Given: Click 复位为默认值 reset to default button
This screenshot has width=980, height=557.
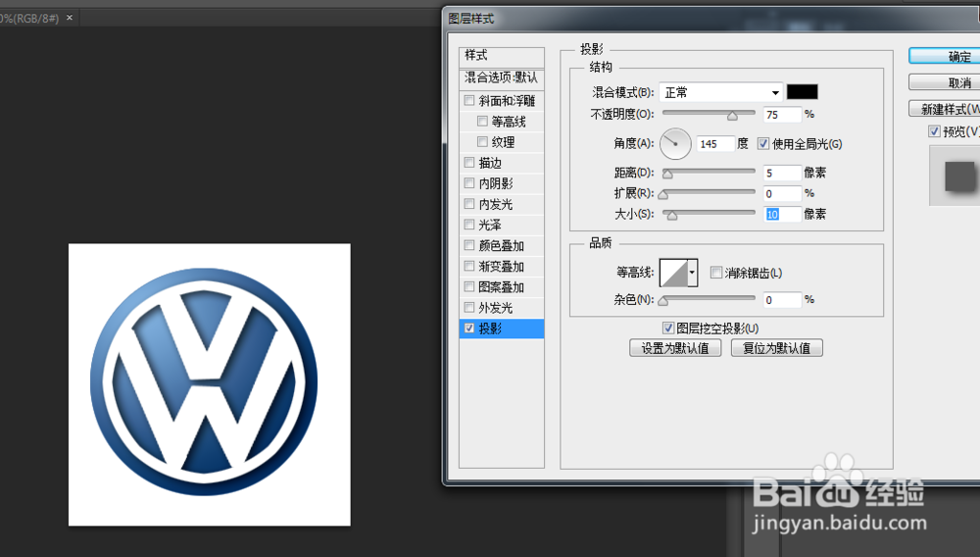Looking at the screenshot, I should (x=777, y=348).
